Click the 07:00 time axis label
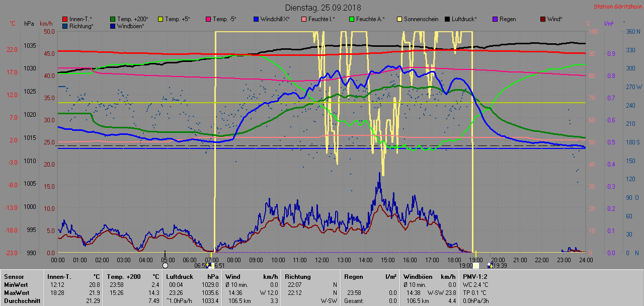This screenshot has height=306, width=644. tap(212, 260)
